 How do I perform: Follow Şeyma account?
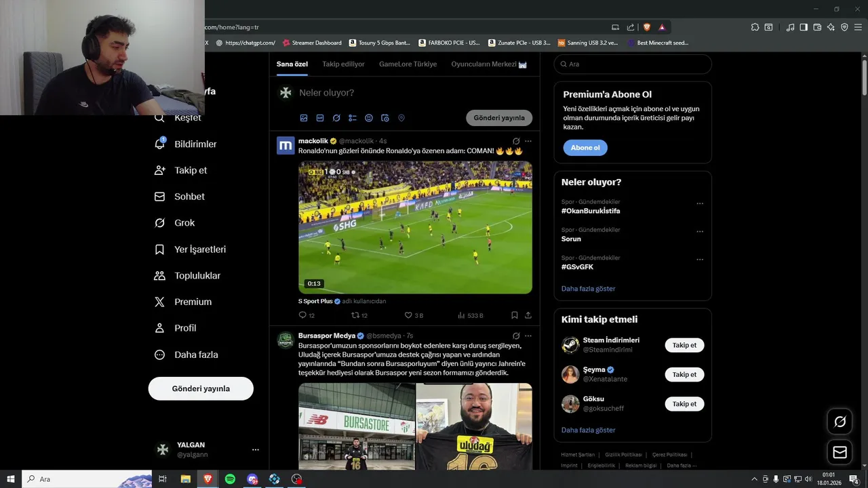click(684, 374)
